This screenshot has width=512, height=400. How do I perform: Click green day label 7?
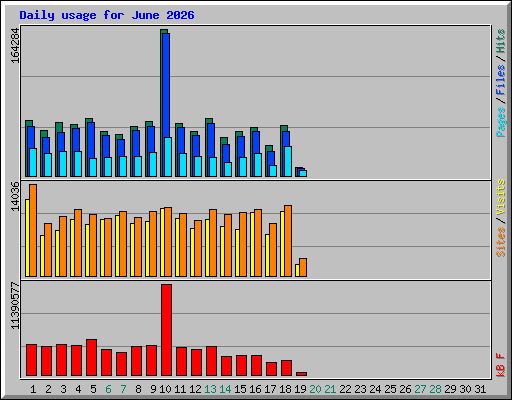(123, 389)
